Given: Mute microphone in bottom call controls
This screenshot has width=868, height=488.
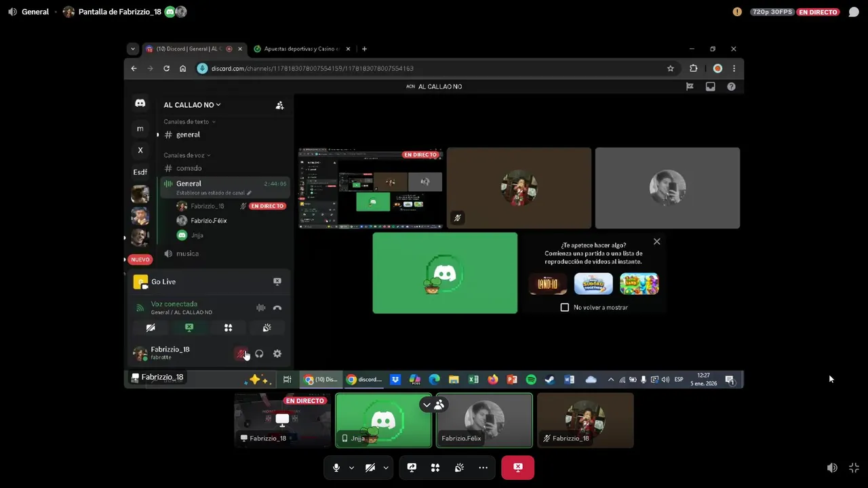Looking at the screenshot, I should click(x=336, y=468).
